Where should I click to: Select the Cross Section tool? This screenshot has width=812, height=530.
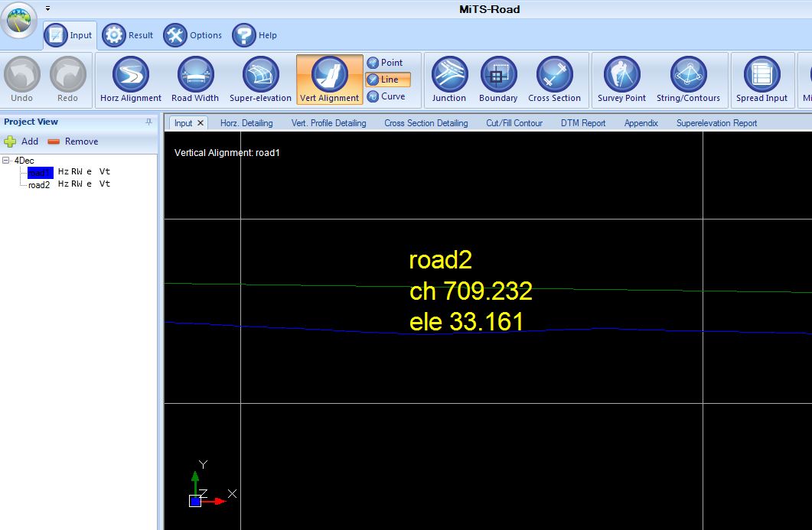[x=554, y=80]
